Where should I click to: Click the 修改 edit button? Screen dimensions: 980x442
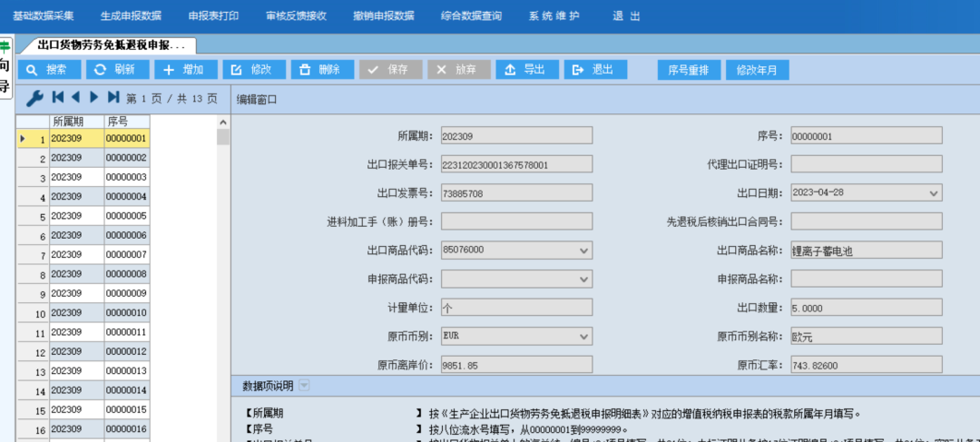click(x=253, y=70)
